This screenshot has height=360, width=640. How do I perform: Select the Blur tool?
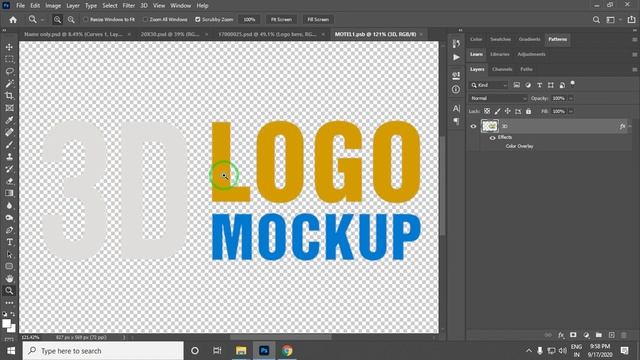(x=9, y=205)
